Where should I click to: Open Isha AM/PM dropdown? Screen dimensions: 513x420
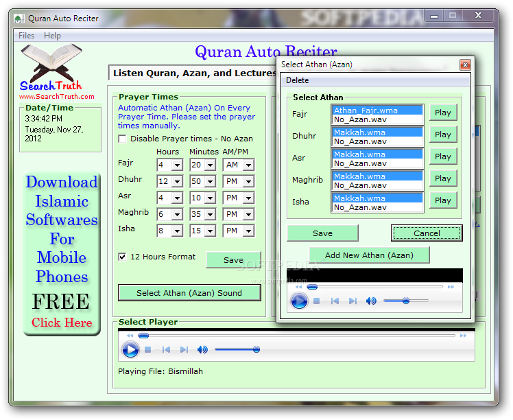(x=248, y=231)
